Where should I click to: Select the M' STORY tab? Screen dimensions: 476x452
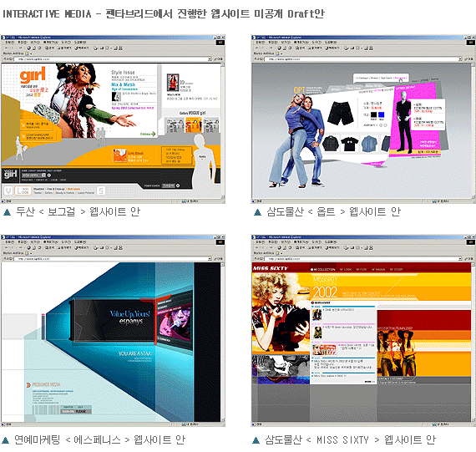point(396,269)
